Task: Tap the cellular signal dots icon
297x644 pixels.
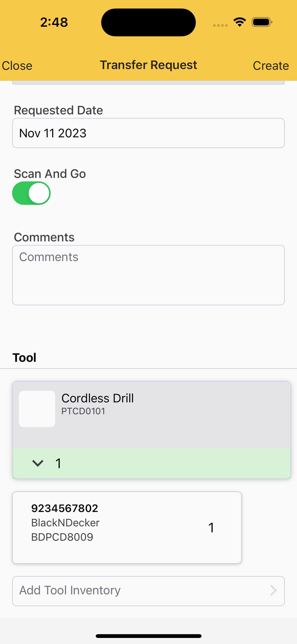Action: click(220, 25)
